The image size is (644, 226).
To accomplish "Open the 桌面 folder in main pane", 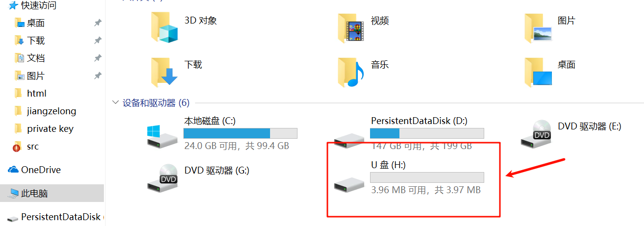I will point(538,72).
